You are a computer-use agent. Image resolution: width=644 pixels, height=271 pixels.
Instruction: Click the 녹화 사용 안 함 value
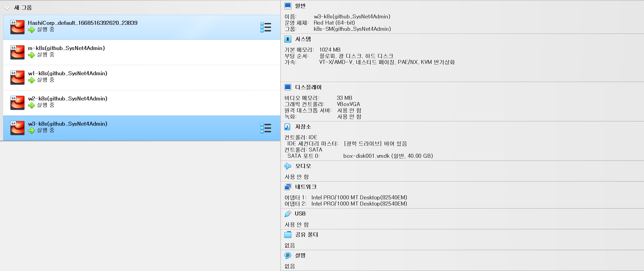point(349,117)
